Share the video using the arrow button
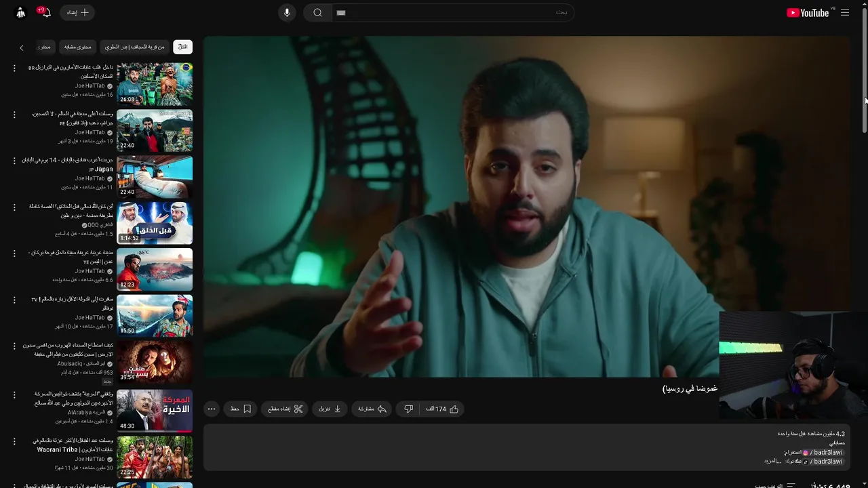The height and width of the screenshot is (488, 868). tap(372, 409)
